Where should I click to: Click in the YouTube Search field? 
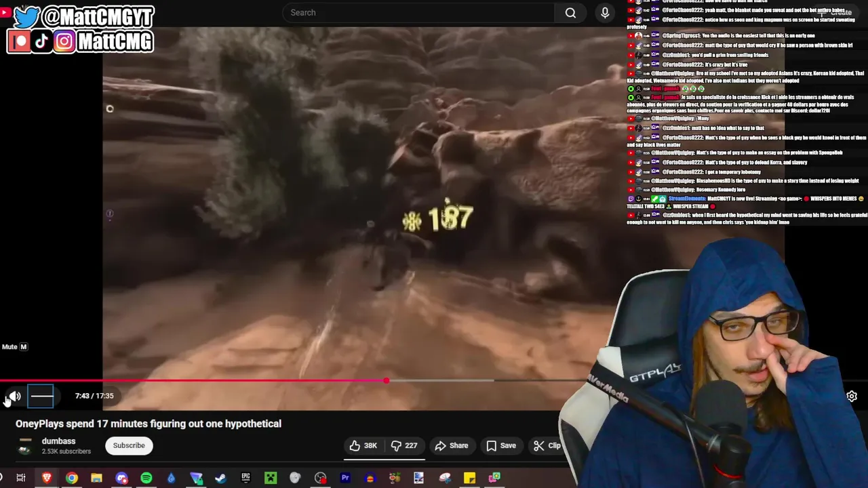coord(418,12)
